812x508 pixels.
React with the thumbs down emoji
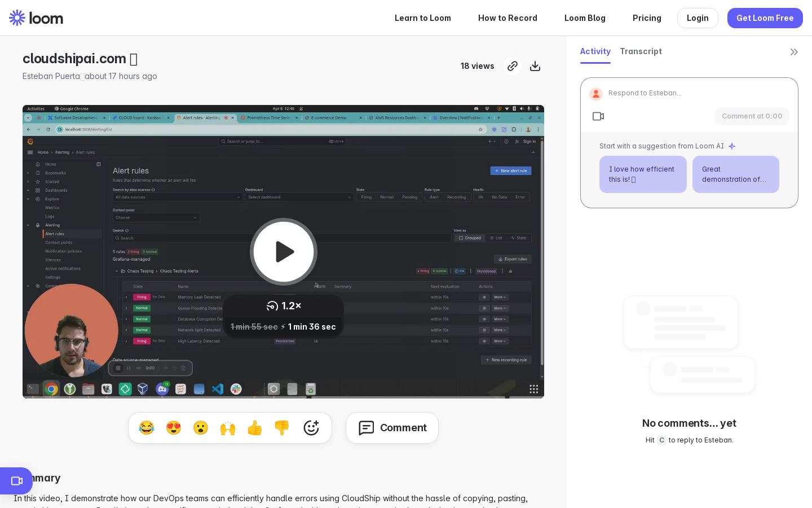tap(282, 428)
